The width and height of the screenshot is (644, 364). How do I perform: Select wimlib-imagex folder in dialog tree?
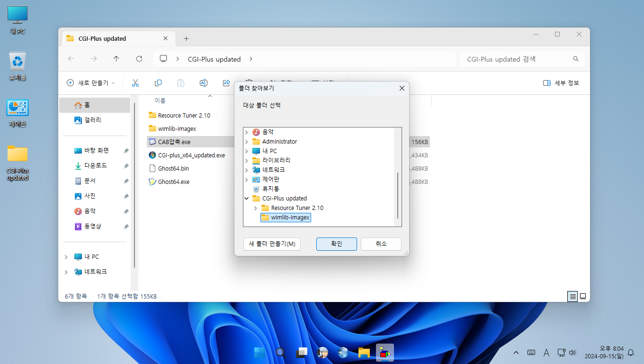286,218
